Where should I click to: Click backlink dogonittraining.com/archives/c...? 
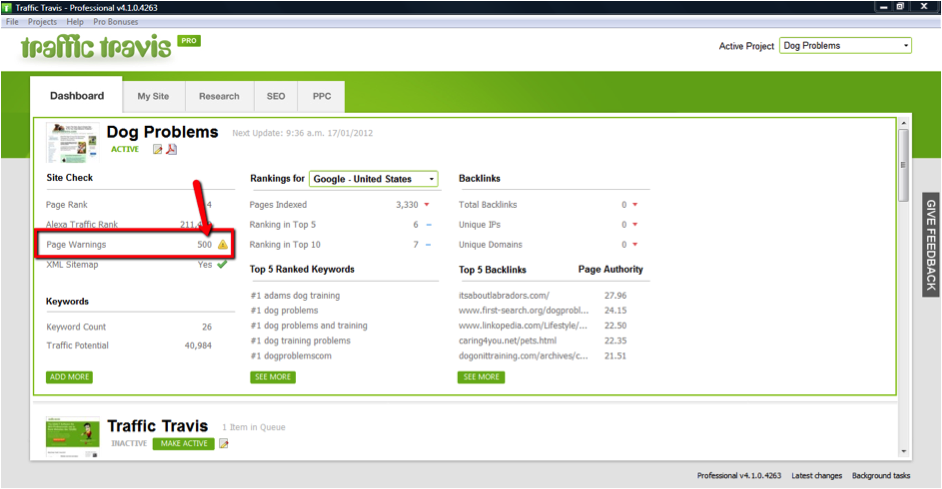click(x=523, y=356)
